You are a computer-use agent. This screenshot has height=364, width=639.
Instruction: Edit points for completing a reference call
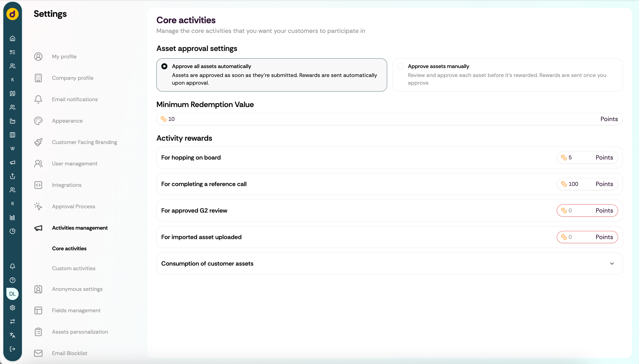pos(587,184)
